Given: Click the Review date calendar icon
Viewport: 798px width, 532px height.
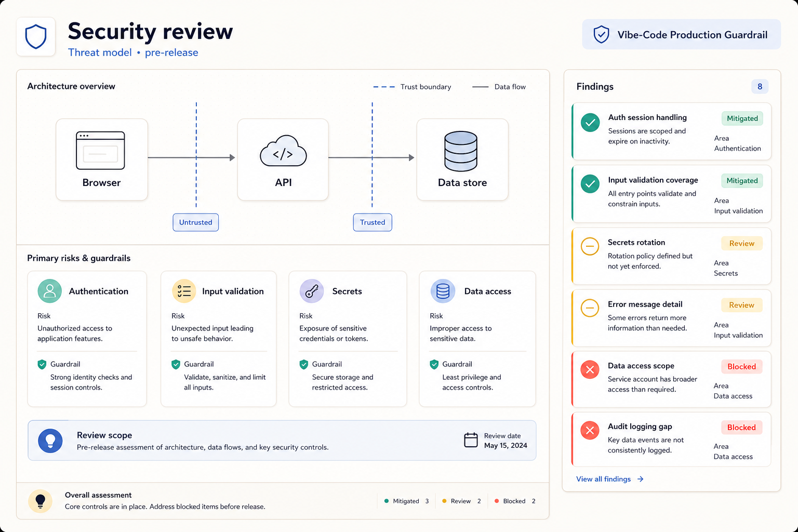Looking at the screenshot, I should pos(471,440).
